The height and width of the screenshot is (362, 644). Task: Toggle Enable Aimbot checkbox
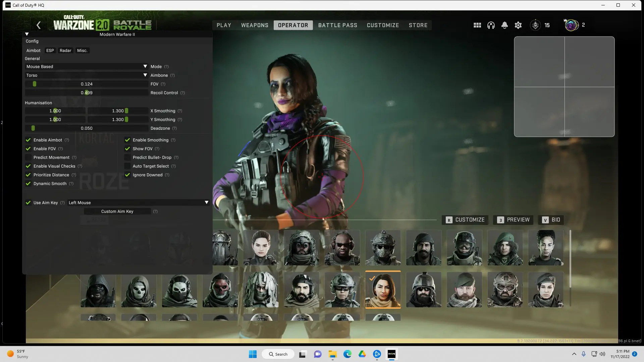(x=28, y=140)
